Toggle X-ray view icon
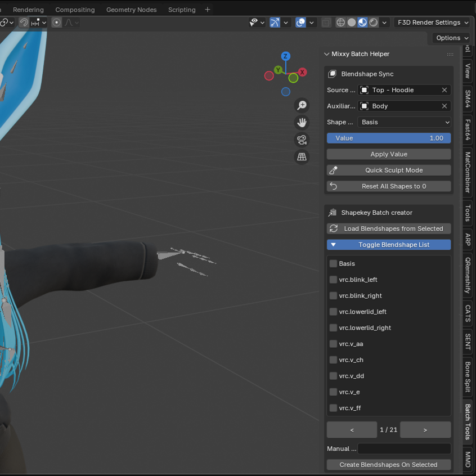476x476 pixels. coord(326,23)
